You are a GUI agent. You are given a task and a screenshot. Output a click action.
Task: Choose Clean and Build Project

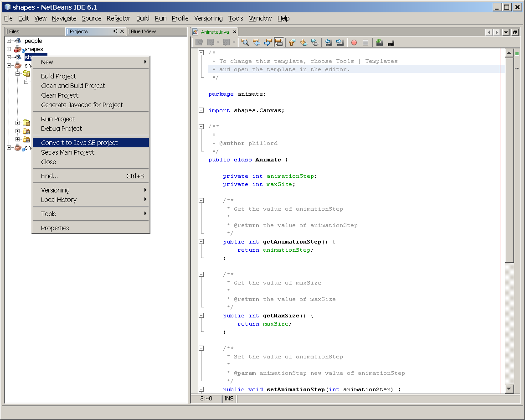pos(73,86)
